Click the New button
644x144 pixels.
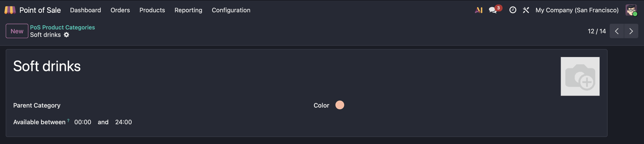pyautogui.click(x=17, y=31)
